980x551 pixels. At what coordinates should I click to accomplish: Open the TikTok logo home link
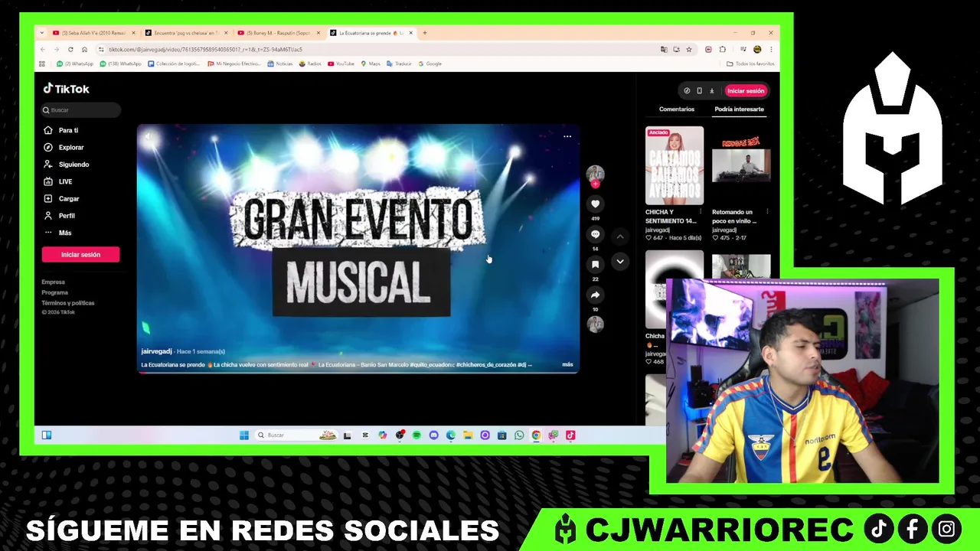[x=66, y=89]
